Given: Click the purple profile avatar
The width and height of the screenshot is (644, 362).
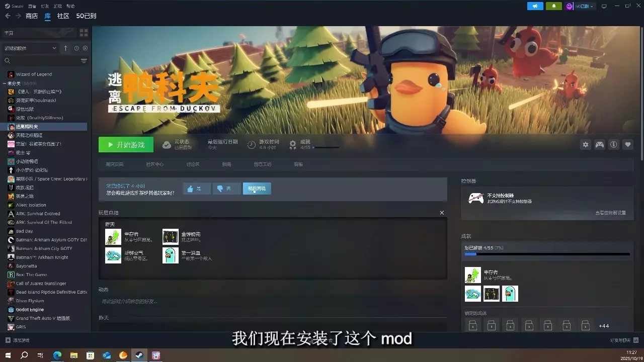Looking at the screenshot, I should 570,6.
